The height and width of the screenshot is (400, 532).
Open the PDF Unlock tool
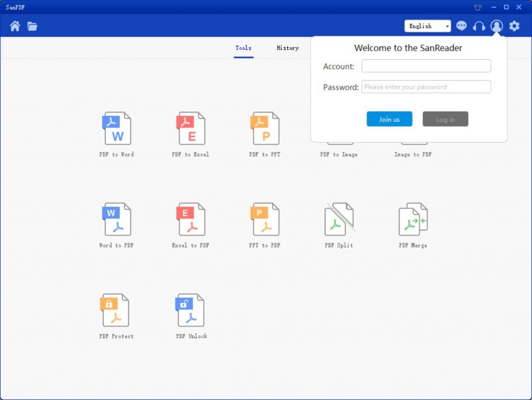pyautogui.click(x=191, y=316)
